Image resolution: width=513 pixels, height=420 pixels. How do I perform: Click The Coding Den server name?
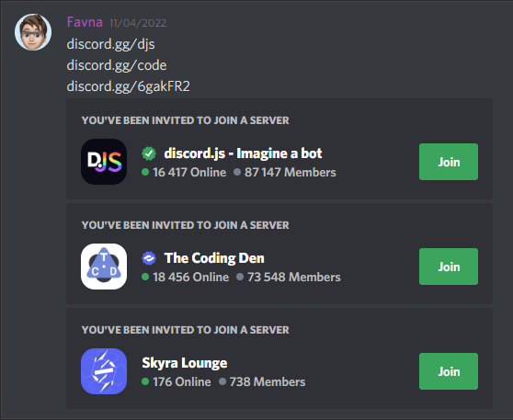(214, 258)
